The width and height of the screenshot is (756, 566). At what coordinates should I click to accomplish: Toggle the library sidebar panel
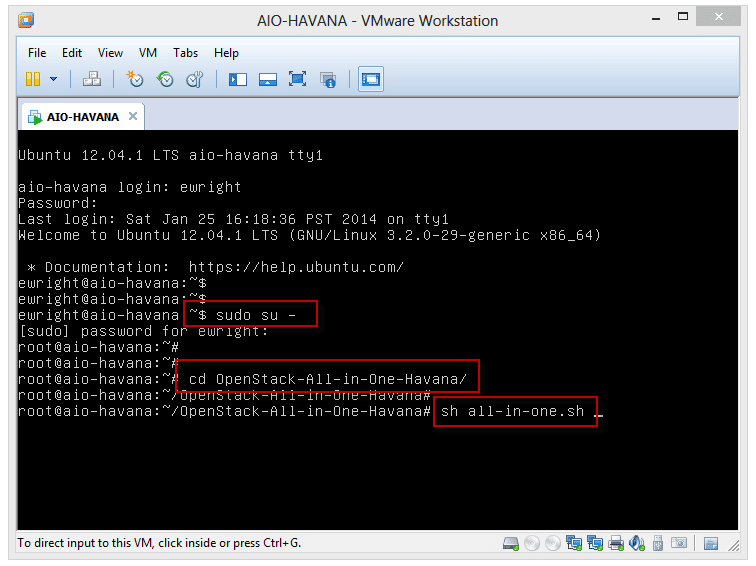click(238, 79)
